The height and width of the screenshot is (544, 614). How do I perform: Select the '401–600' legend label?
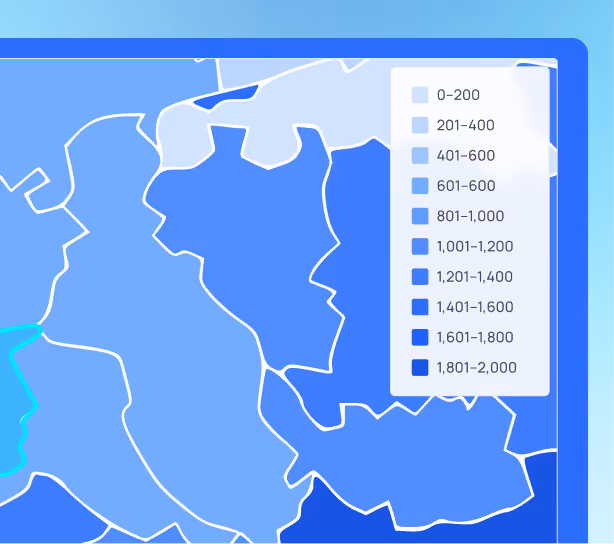pos(466,155)
